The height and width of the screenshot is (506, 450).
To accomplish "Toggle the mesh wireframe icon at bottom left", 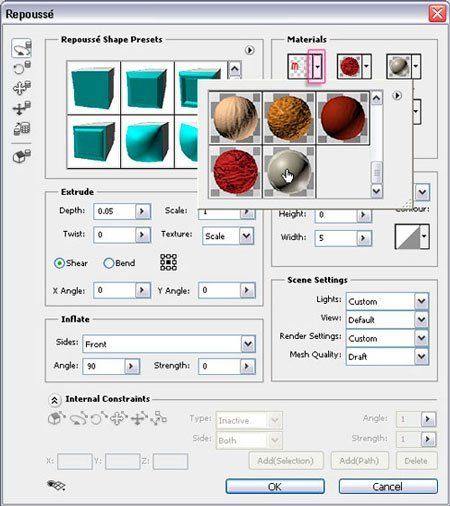I will (56, 485).
